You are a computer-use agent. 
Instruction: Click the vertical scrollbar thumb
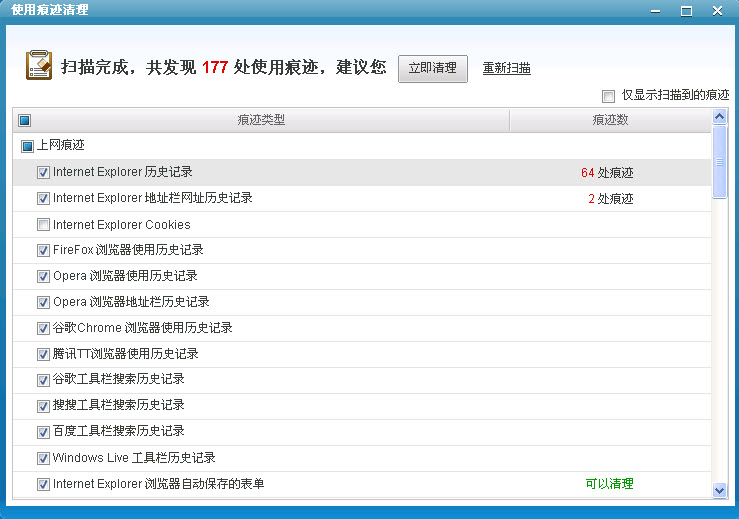pyautogui.click(x=719, y=162)
